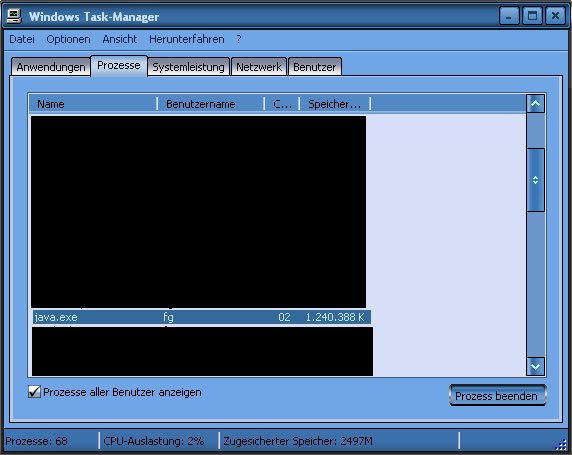The width and height of the screenshot is (572, 455).
Task: Open the Ansicht menu
Action: click(120, 39)
